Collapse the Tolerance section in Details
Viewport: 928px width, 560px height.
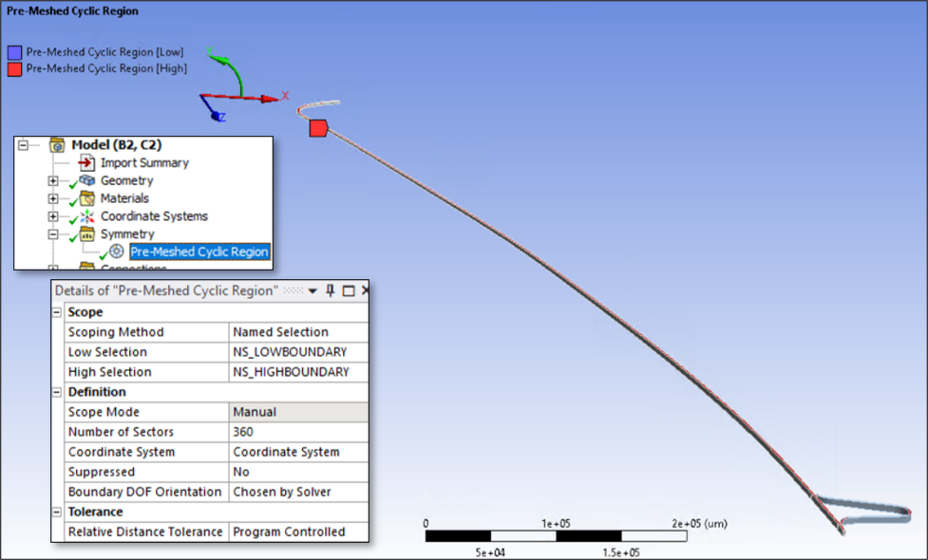point(57,512)
